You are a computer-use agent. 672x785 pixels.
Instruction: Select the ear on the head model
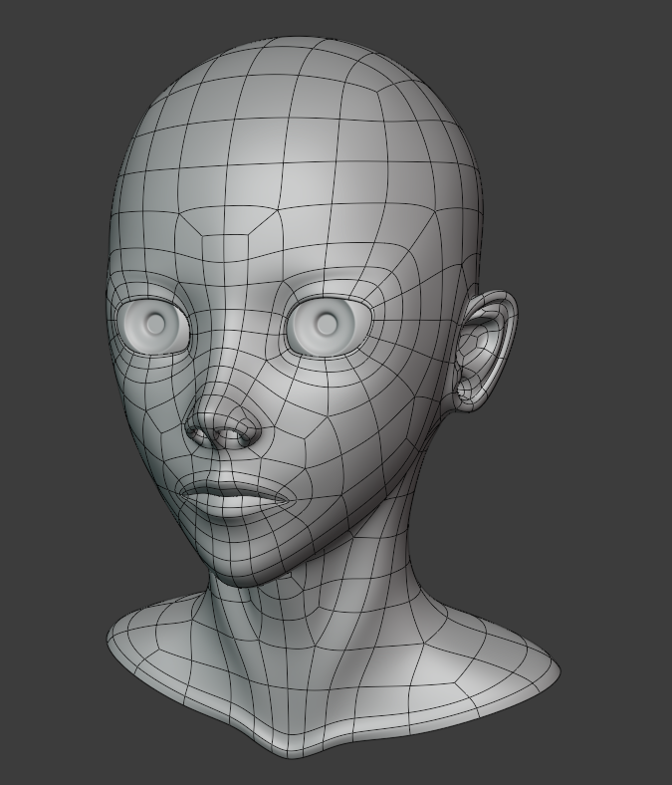485,350
